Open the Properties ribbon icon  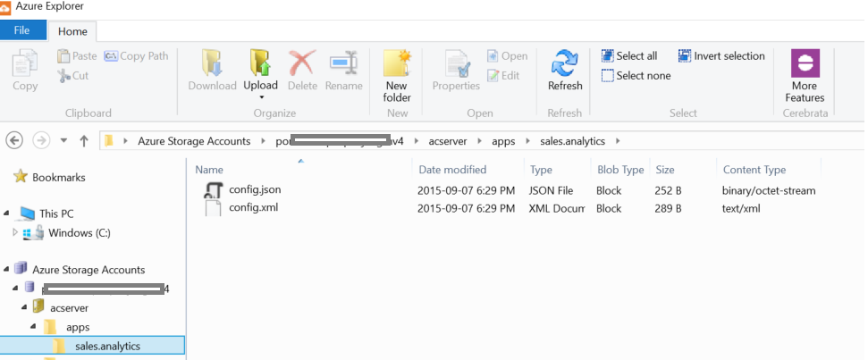(x=456, y=65)
